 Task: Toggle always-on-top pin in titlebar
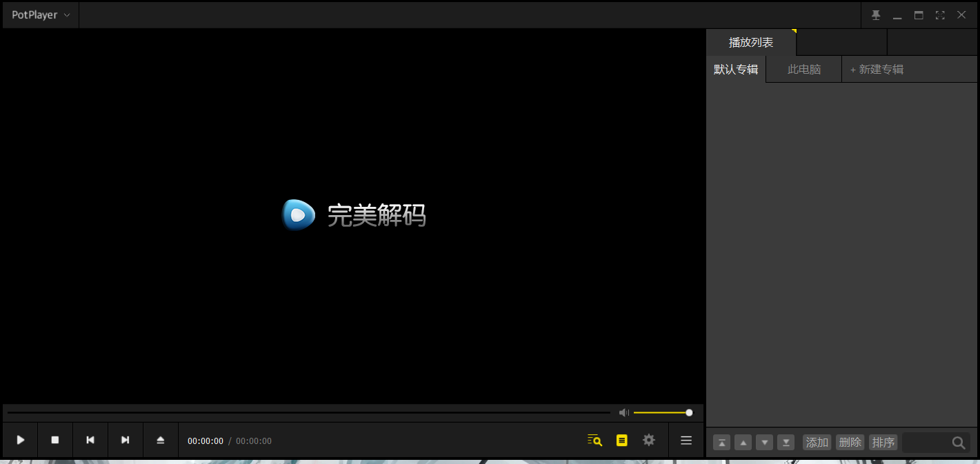pyautogui.click(x=876, y=14)
